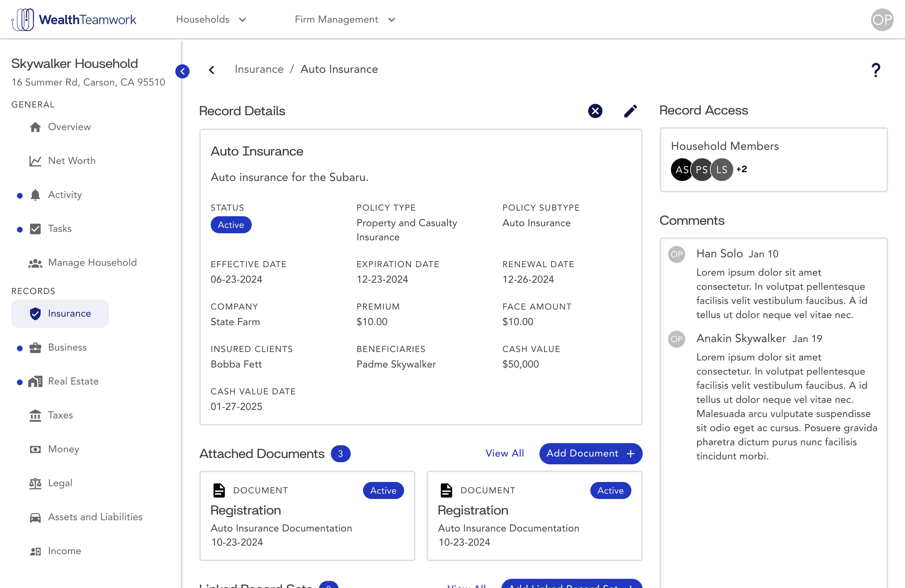This screenshot has height=588, width=905.
Task: Select the Insurance shield icon
Action: tap(35, 313)
